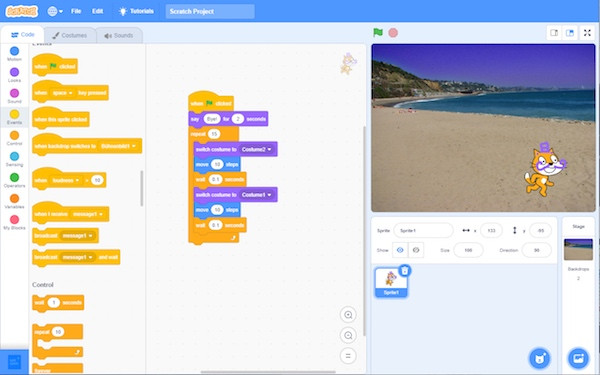Click the Bye! text in say block
This screenshot has width=600, height=375.
[x=212, y=119]
